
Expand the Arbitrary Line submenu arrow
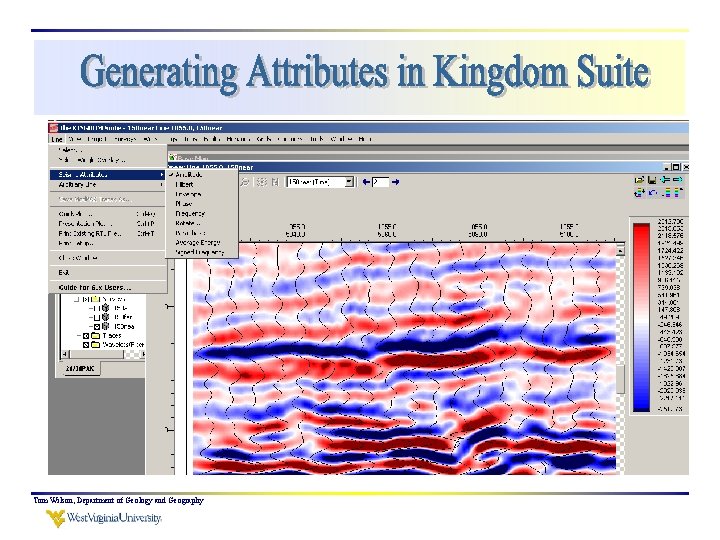(162, 185)
